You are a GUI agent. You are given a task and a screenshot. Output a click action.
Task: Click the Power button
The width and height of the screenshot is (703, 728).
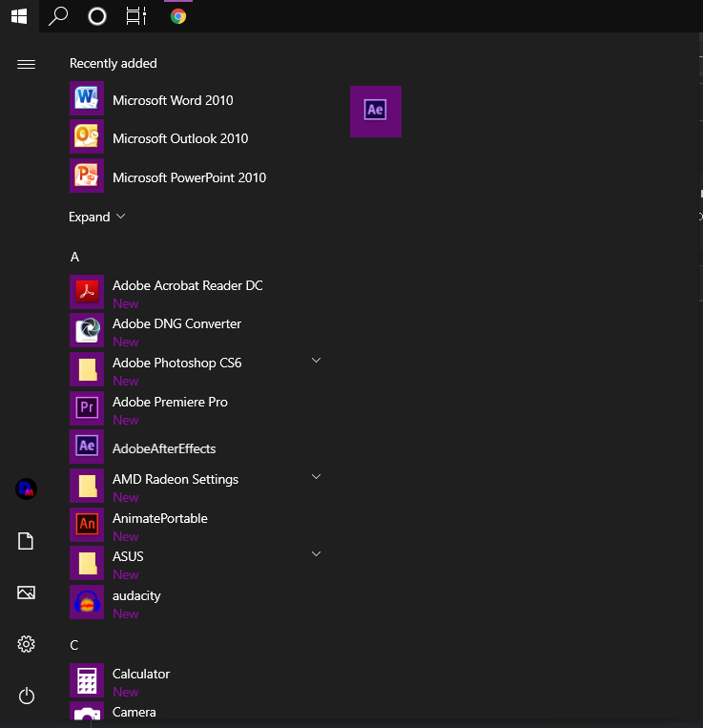point(26,697)
